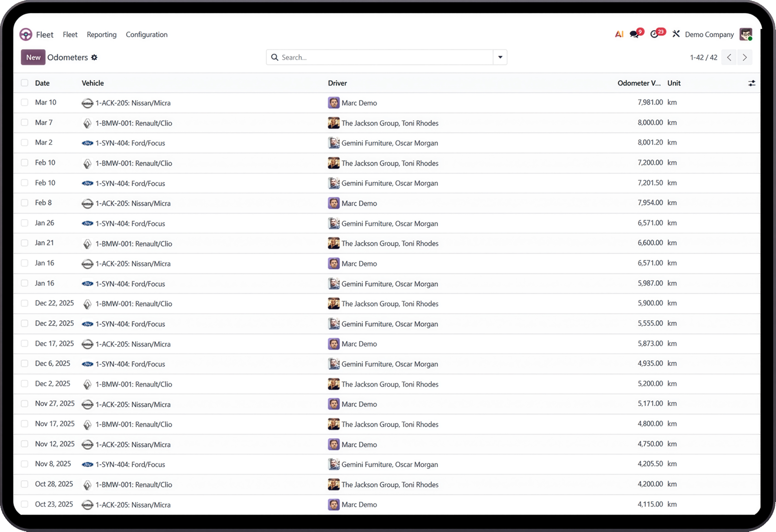This screenshot has height=532, width=776.
Task: Sort by the Driver column header
Action: tap(337, 83)
